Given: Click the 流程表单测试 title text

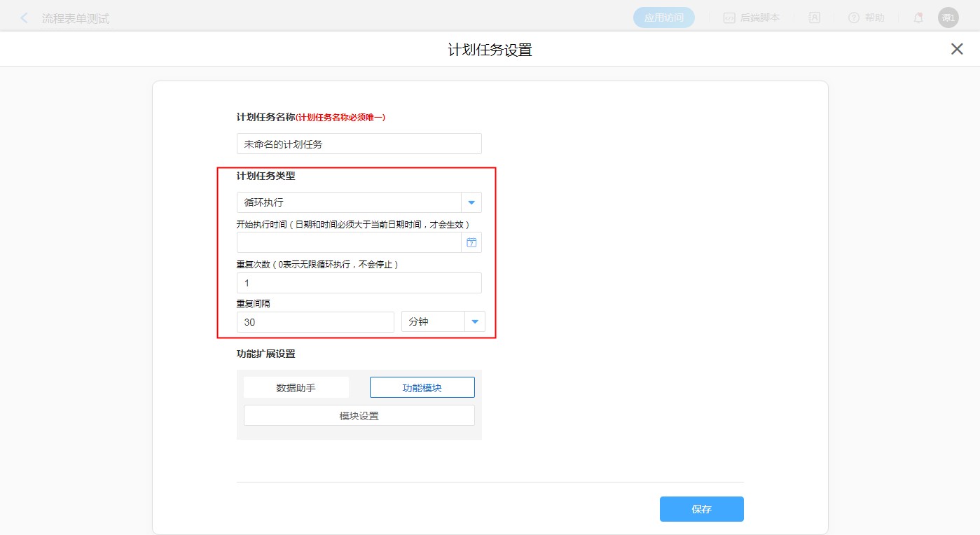Looking at the screenshot, I should pos(76,19).
